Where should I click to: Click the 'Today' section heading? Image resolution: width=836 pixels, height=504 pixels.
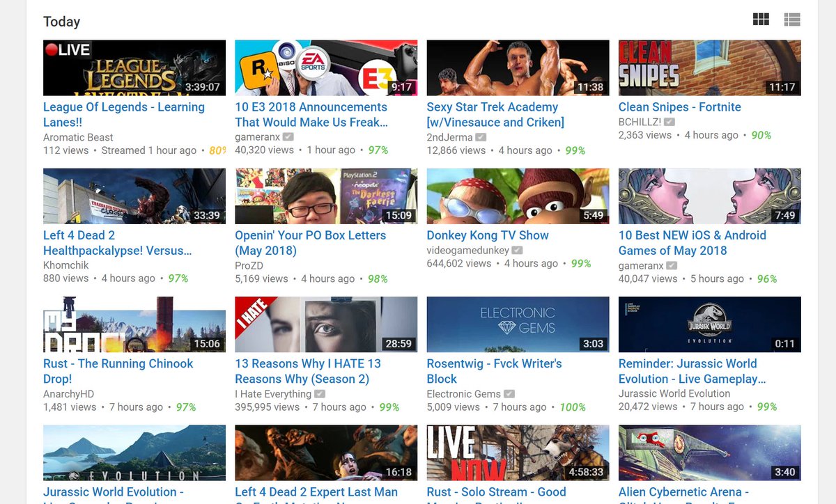[x=61, y=22]
